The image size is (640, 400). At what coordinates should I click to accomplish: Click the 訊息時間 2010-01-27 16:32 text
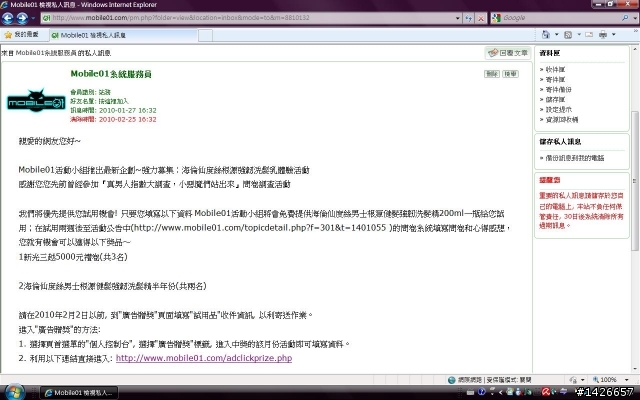tap(113, 110)
